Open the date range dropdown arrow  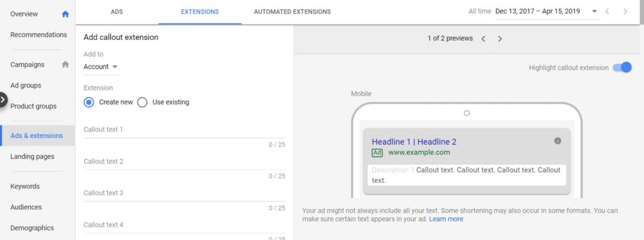click(x=594, y=11)
